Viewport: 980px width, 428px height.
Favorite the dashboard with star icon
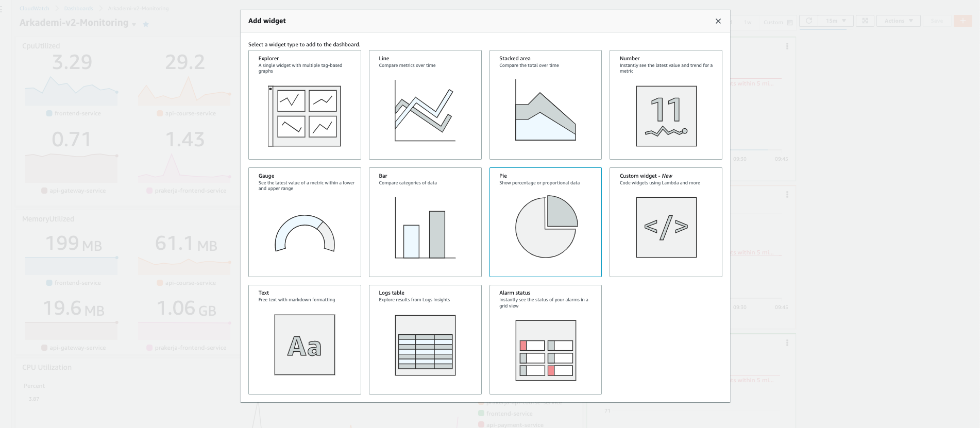coord(146,24)
